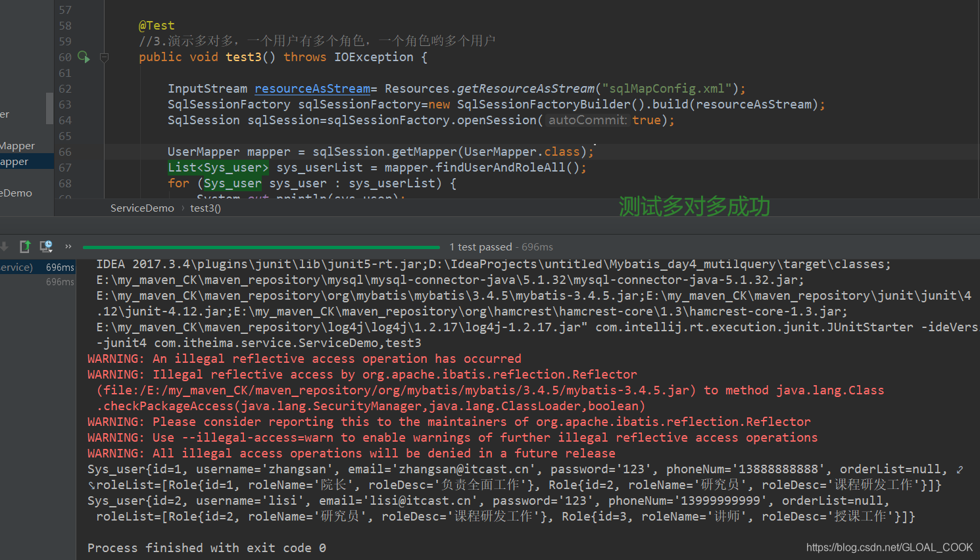
Task: Collapse the test3 method fold marker
Action: tap(104, 58)
